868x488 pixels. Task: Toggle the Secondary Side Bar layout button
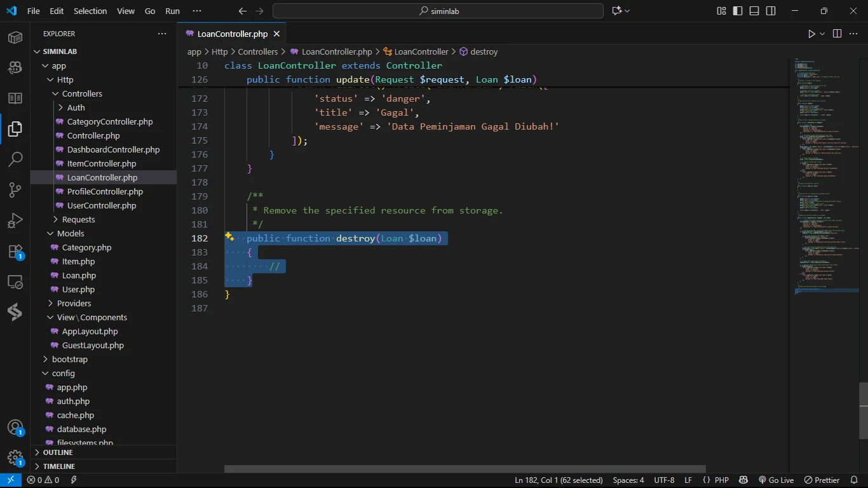(771, 11)
